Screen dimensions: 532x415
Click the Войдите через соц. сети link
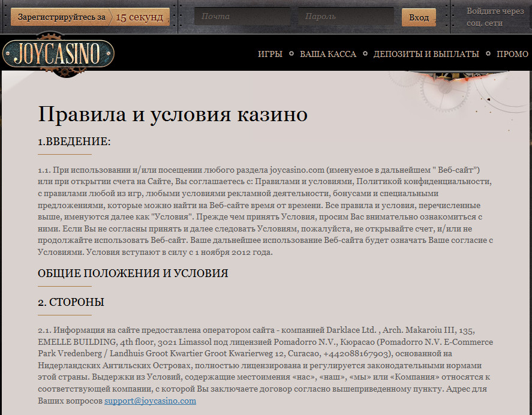(493, 16)
